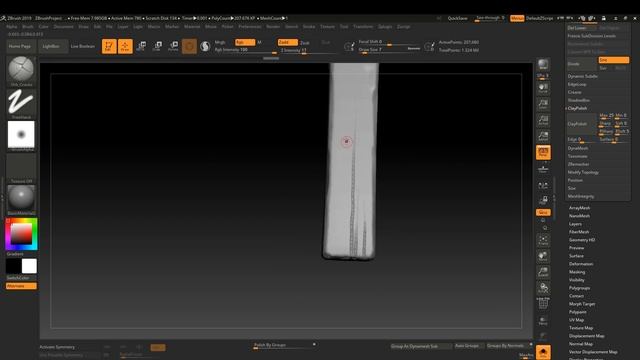Viewport: 640px width, 360px height.
Task: Click the Divide button
Action: point(582,64)
